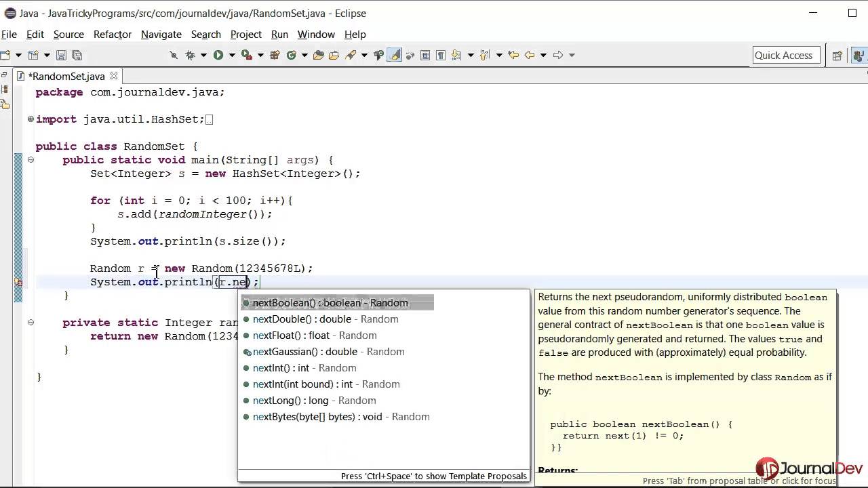Select nextGaussian() proposal
This screenshot has height=488, width=868.
click(323, 352)
